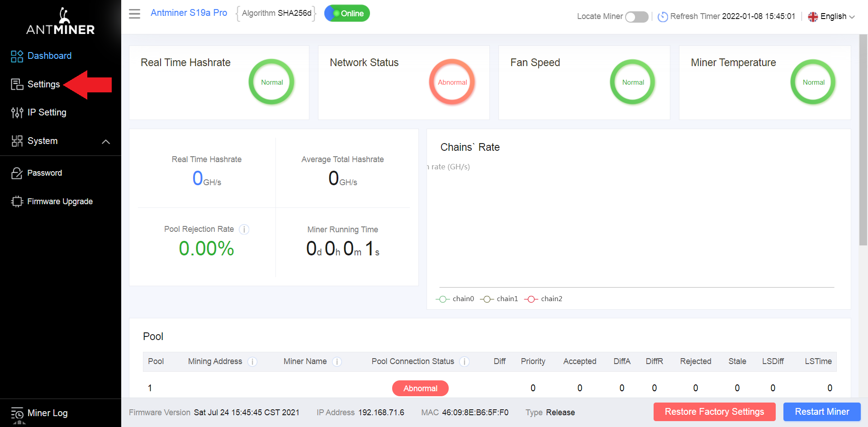
Task: Click the English flag icon
Action: coord(813,17)
